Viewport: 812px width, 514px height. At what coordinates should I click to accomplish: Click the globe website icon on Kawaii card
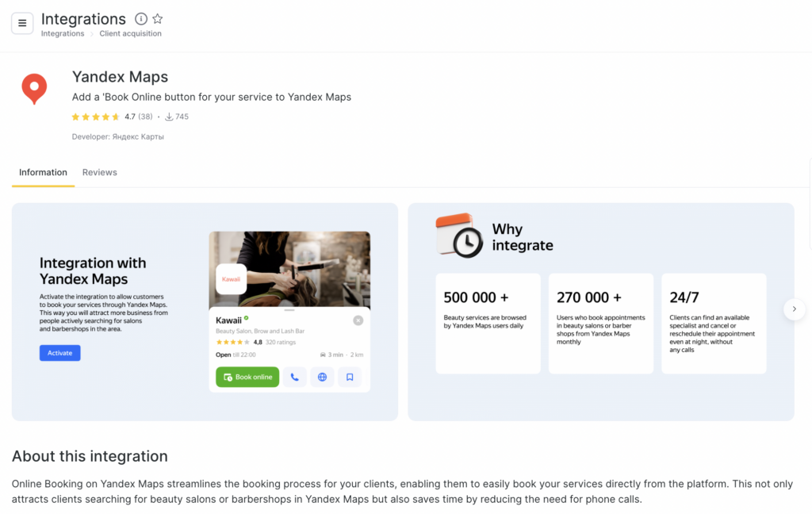click(x=322, y=377)
